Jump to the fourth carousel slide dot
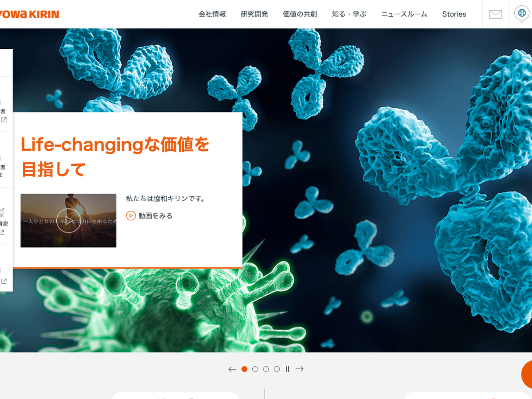This screenshot has height=399, width=532. (x=277, y=369)
